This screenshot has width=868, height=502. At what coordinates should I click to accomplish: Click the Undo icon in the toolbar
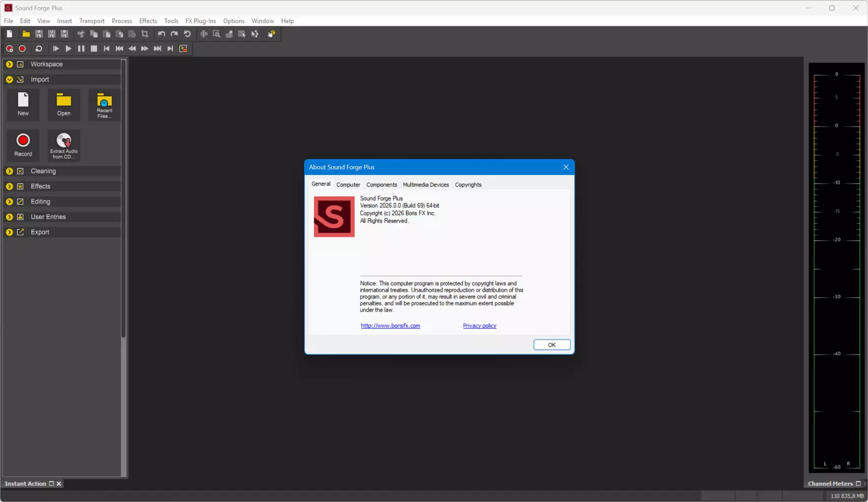click(x=161, y=34)
